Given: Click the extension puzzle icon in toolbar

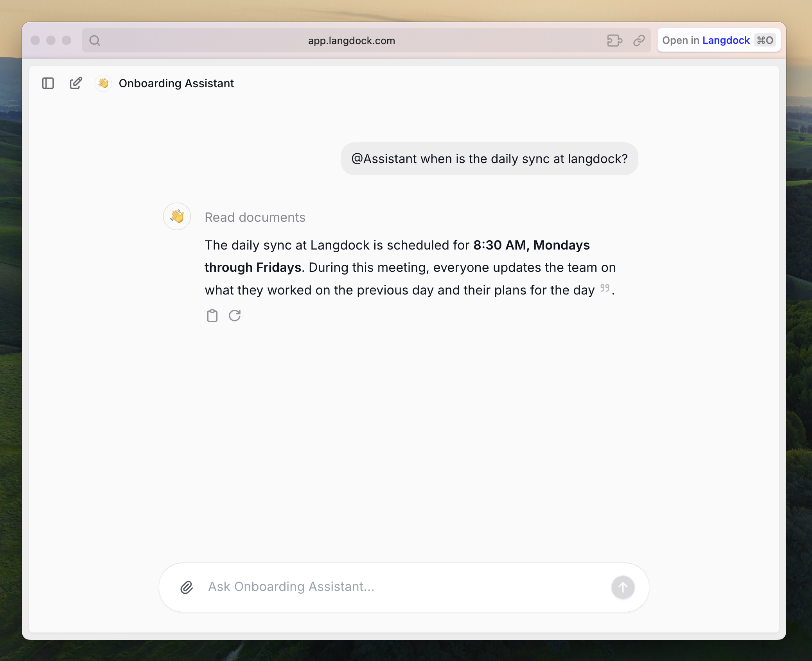Looking at the screenshot, I should click(x=614, y=40).
